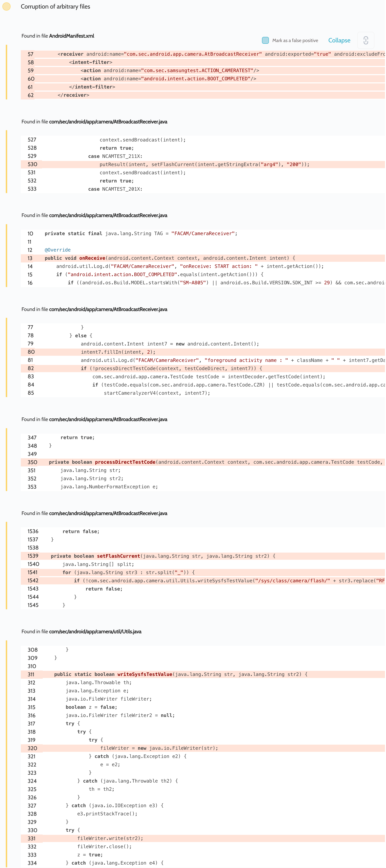Click the yellow severity badge icon
386x868 pixels.
pyautogui.click(x=6, y=6)
